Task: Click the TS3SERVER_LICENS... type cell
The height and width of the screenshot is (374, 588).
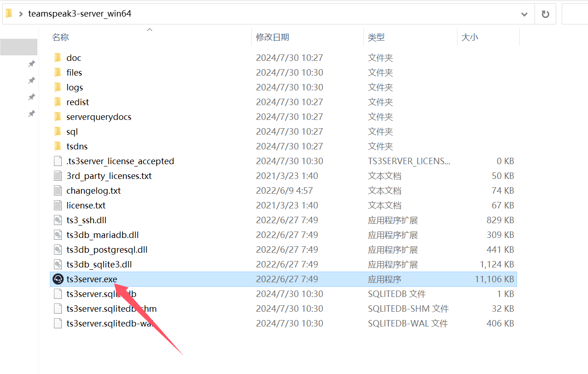Action: (409, 161)
